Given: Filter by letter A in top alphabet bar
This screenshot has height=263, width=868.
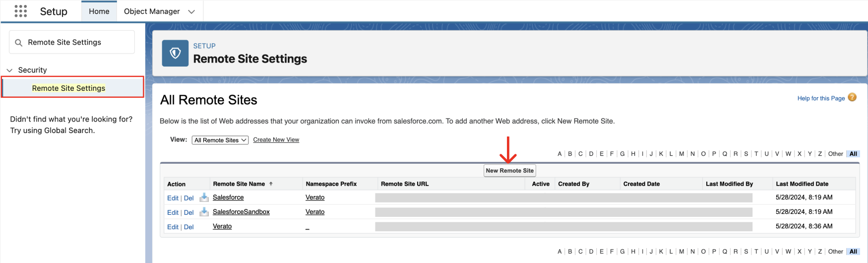Looking at the screenshot, I should [559, 154].
